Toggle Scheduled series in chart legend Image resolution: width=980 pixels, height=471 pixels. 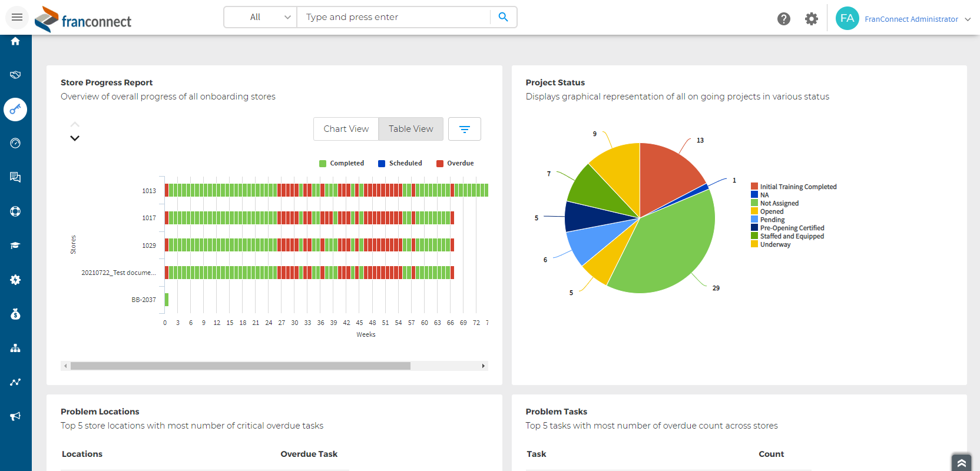pyautogui.click(x=400, y=164)
